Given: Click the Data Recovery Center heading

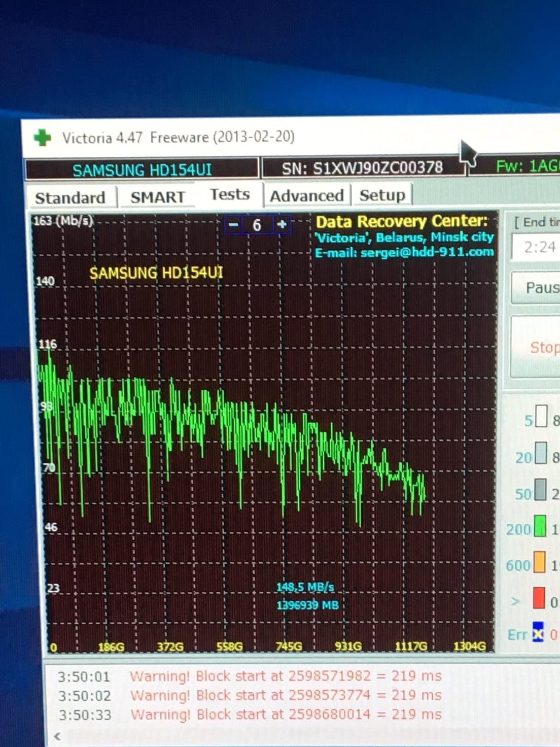Looking at the screenshot, I should click(402, 221).
